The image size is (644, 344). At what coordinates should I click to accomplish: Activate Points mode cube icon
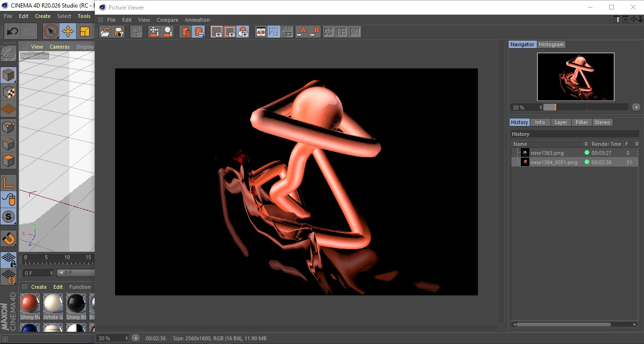point(8,126)
